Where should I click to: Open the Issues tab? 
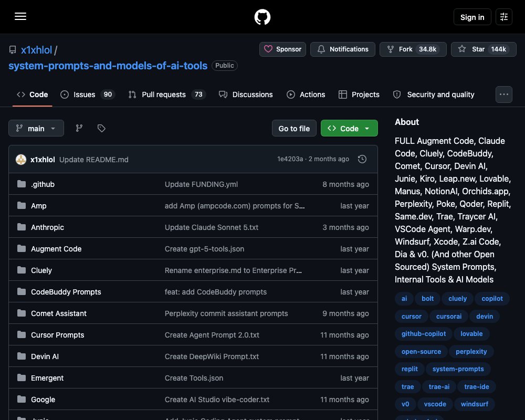(88, 94)
